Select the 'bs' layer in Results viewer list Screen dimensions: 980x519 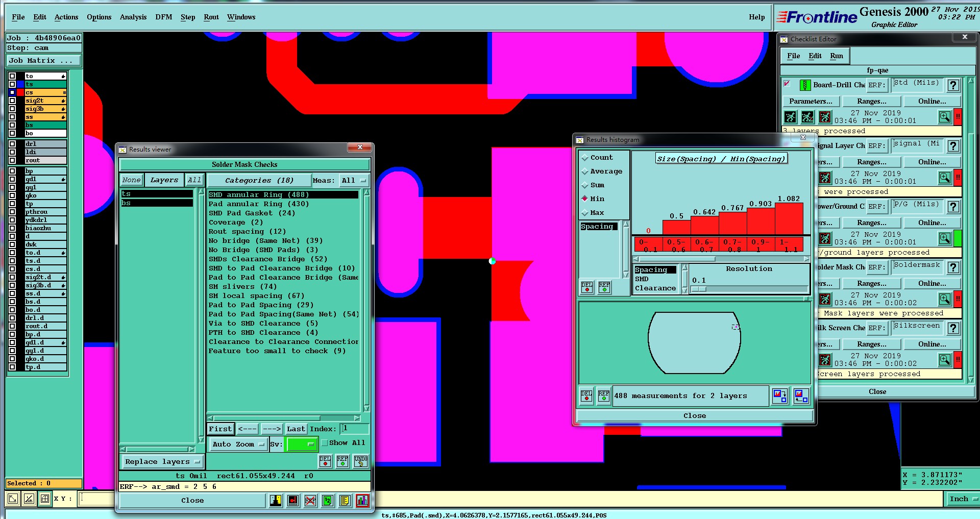157,203
